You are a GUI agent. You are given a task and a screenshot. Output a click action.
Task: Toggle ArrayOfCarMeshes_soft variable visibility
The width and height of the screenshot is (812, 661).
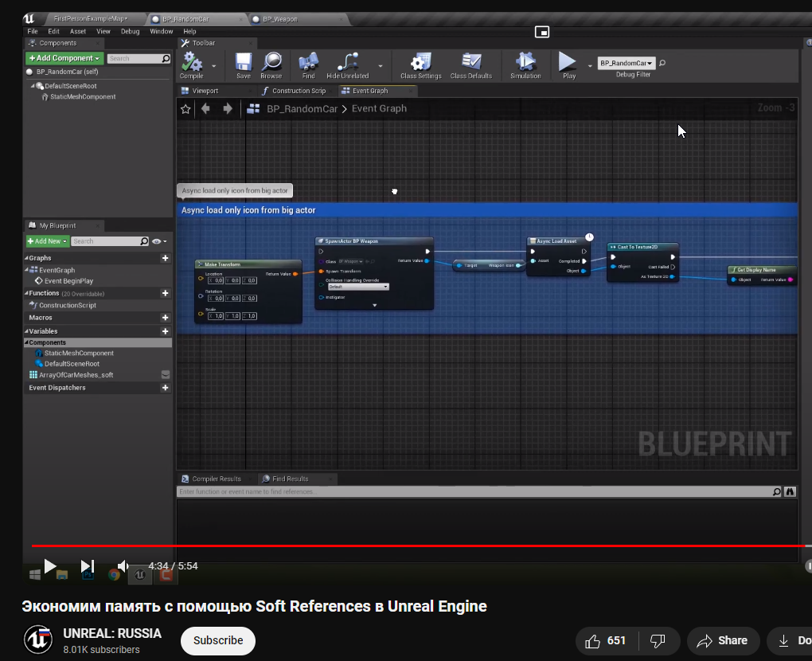coord(166,374)
